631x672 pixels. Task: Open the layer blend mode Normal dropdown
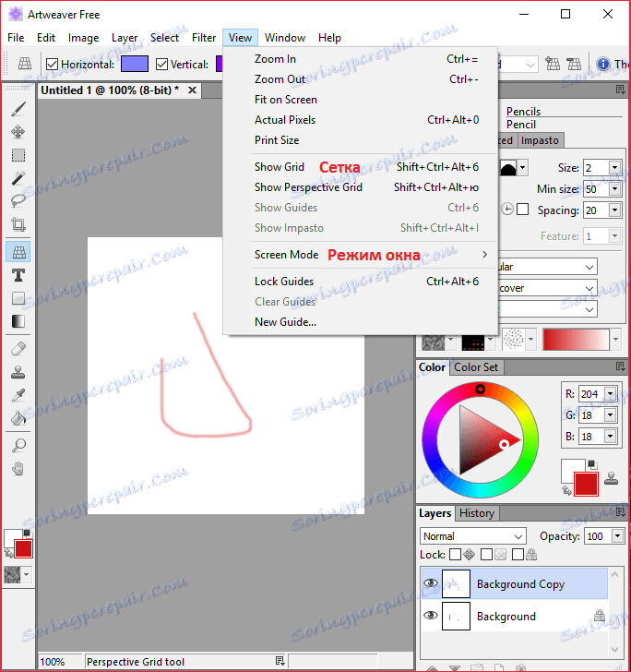[473, 536]
